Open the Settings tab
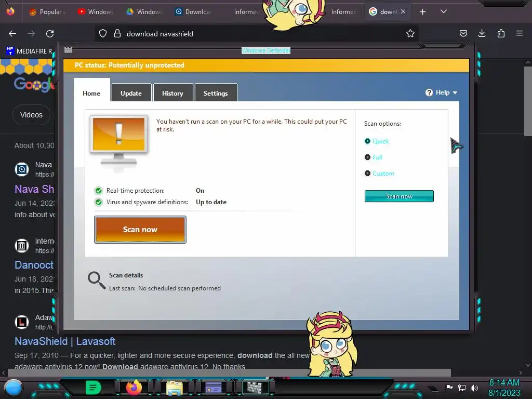532x399 pixels. pos(216,92)
